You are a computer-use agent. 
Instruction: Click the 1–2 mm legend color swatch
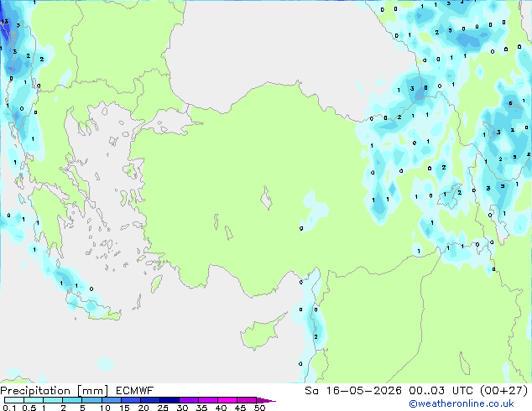click(x=53, y=400)
